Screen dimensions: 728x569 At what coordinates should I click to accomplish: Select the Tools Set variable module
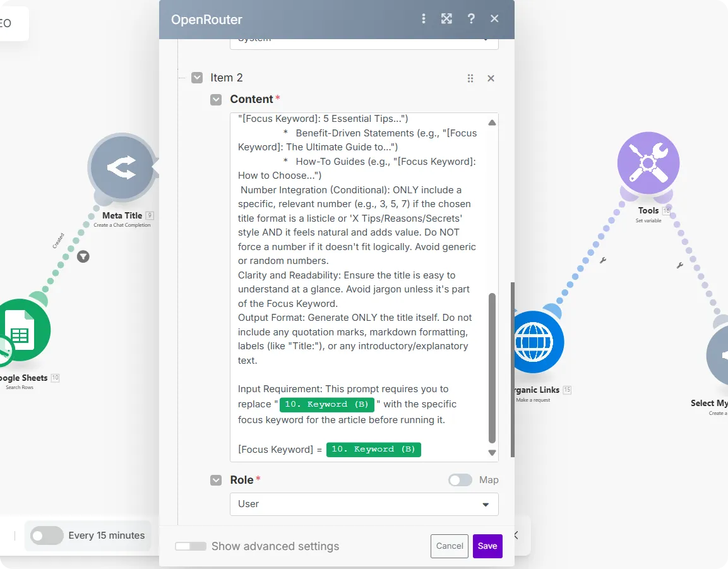(648, 162)
